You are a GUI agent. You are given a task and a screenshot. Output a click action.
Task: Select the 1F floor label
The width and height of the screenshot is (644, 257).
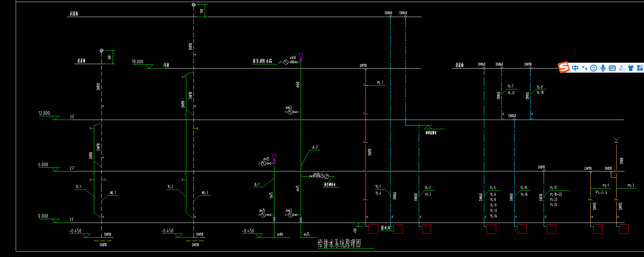tap(72, 220)
